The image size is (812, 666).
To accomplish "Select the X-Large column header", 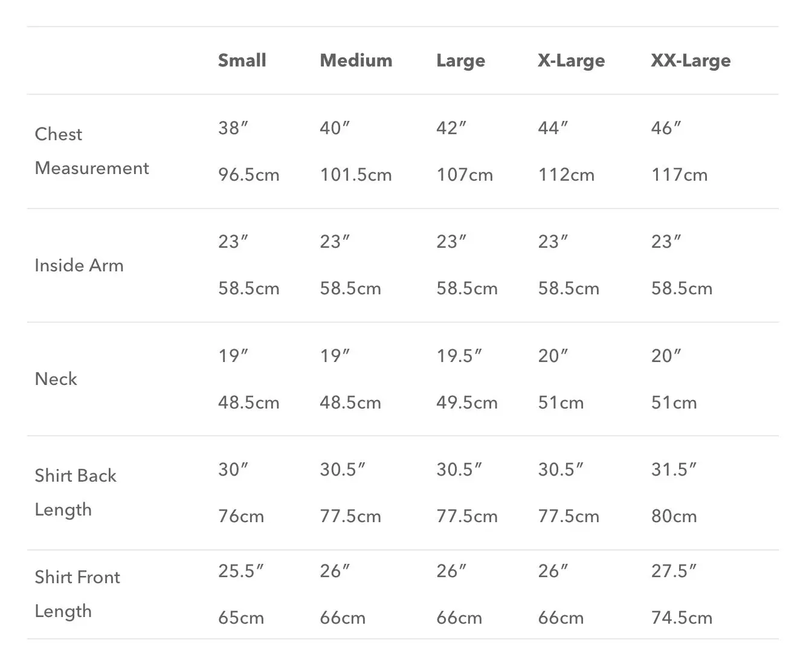I will [x=571, y=60].
